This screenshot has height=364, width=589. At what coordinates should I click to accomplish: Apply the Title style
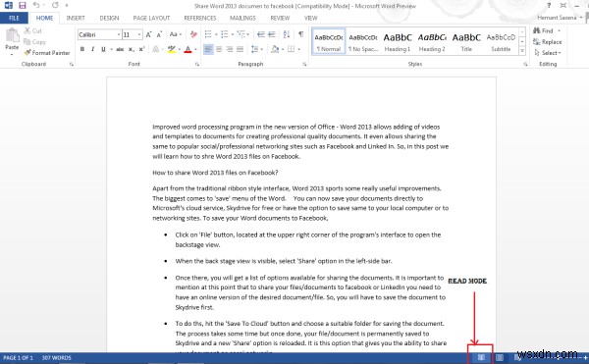[466, 41]
